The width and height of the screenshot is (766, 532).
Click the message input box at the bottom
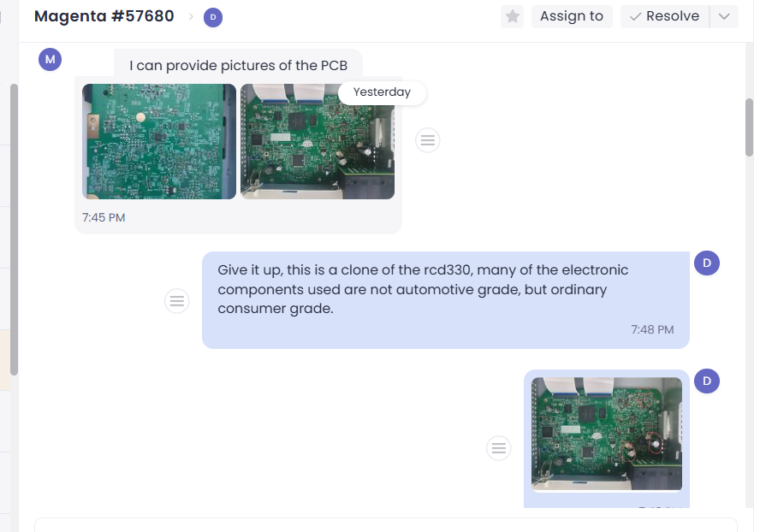pyautogui.click(x=385, y=525)
